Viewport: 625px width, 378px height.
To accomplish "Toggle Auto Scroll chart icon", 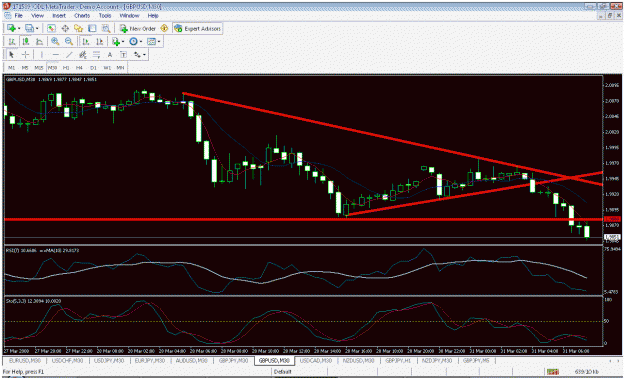I will click(x=86, y=41).
